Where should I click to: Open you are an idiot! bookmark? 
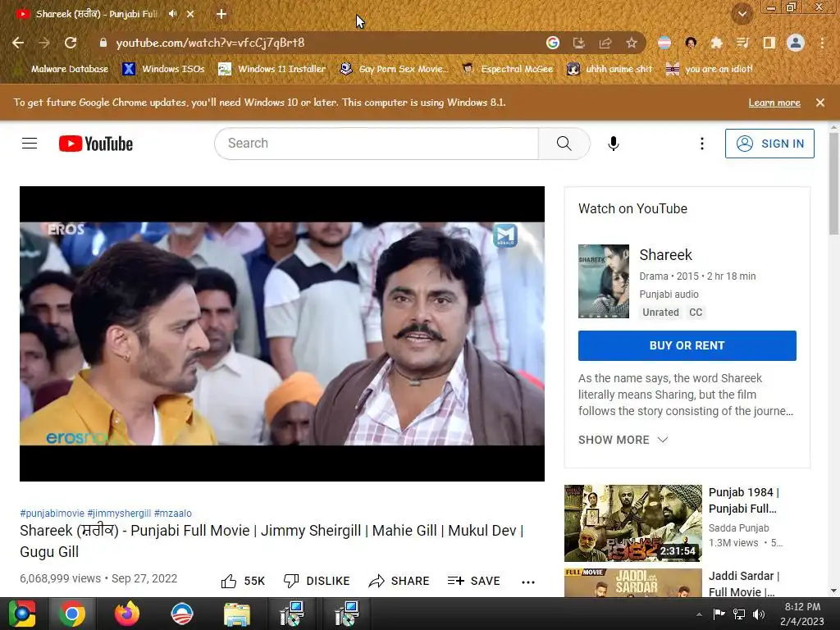[710, 69]
